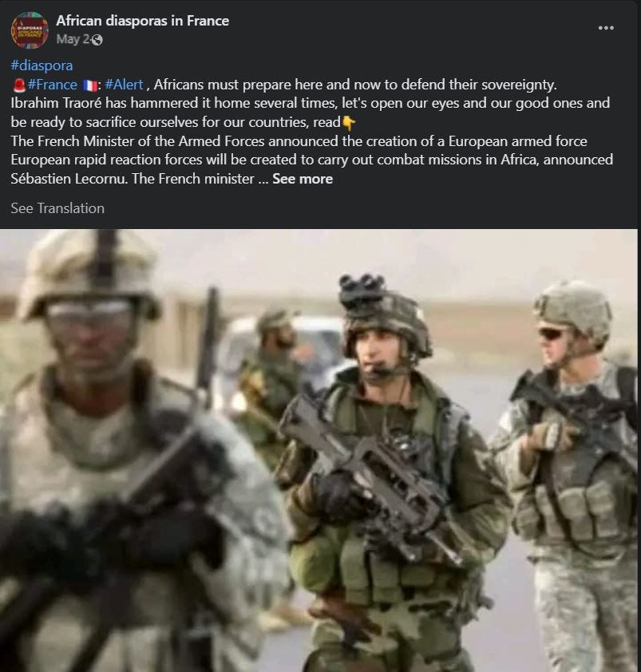Click the name Sébastien Lecornu in text

pyautogui.click(x=69, y=179)
